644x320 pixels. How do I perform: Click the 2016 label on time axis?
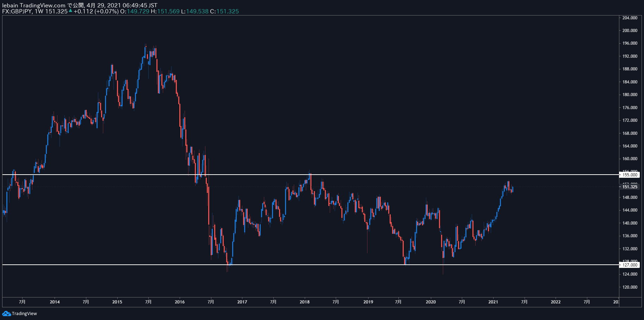(x=180, y=302)
